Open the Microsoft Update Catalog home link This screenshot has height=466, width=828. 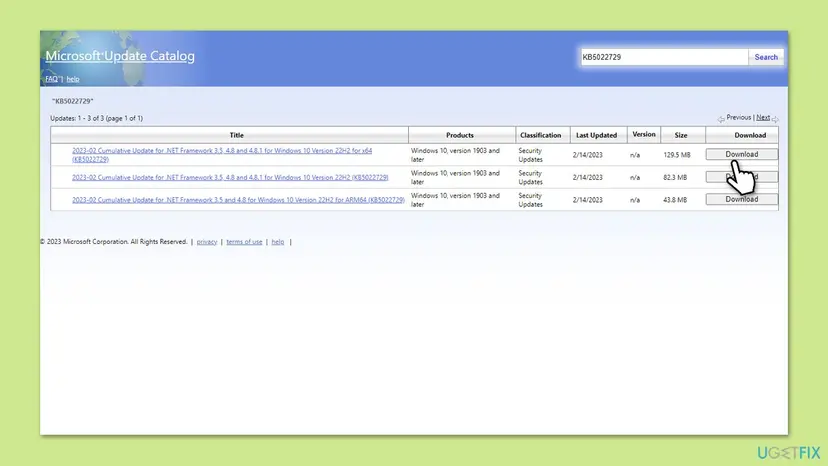tap(120, 56)
